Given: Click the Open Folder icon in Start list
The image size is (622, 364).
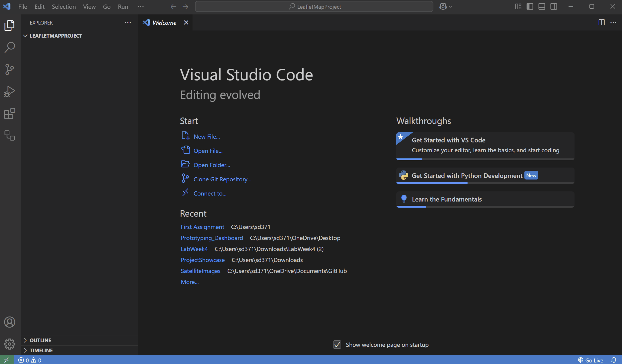Looking at the screenshot, I should pyautogui.click(x=185, y=164).
